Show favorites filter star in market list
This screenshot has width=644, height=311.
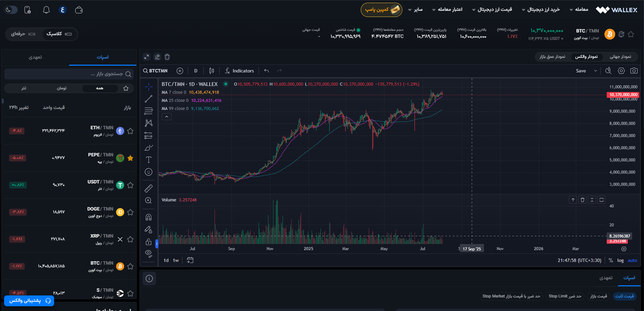pyautogui.click(x=126, y=88)
